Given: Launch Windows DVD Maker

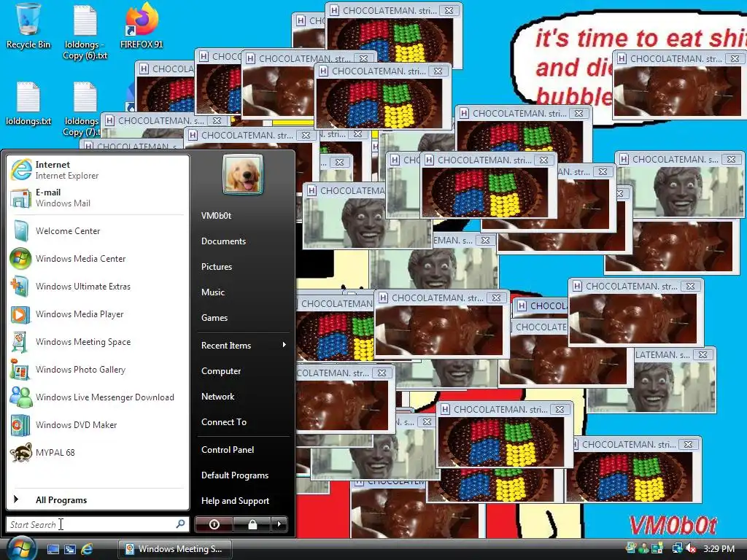Looking at the screenshot, I should pos(97,425).
